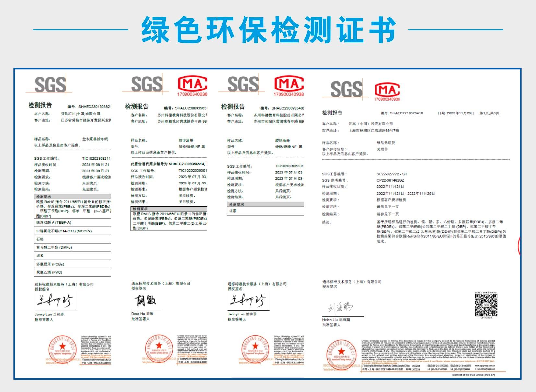The height and width of the screenshot is (392, 536).
Task: Click the SGS logo on the leftmost report
Action: click(50, 85)
